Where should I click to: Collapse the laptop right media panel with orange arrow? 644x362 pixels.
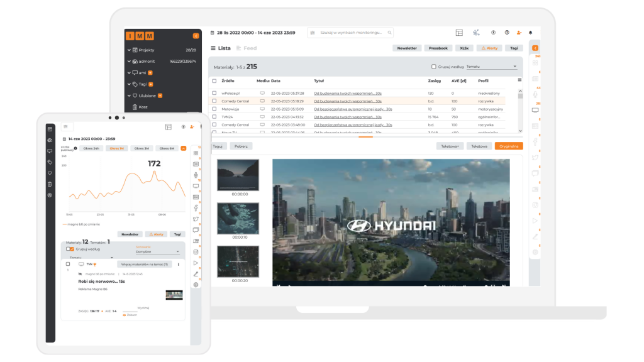[x=535, y=48]
